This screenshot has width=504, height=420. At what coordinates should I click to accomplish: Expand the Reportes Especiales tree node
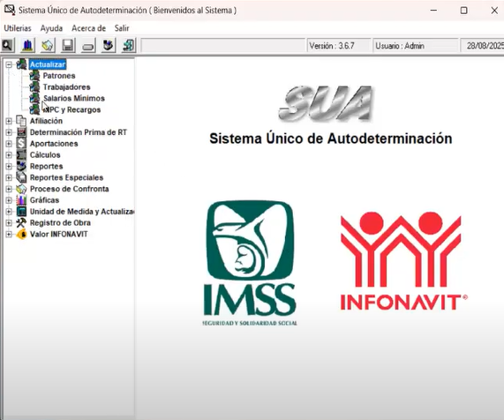[x=9, y=177]
